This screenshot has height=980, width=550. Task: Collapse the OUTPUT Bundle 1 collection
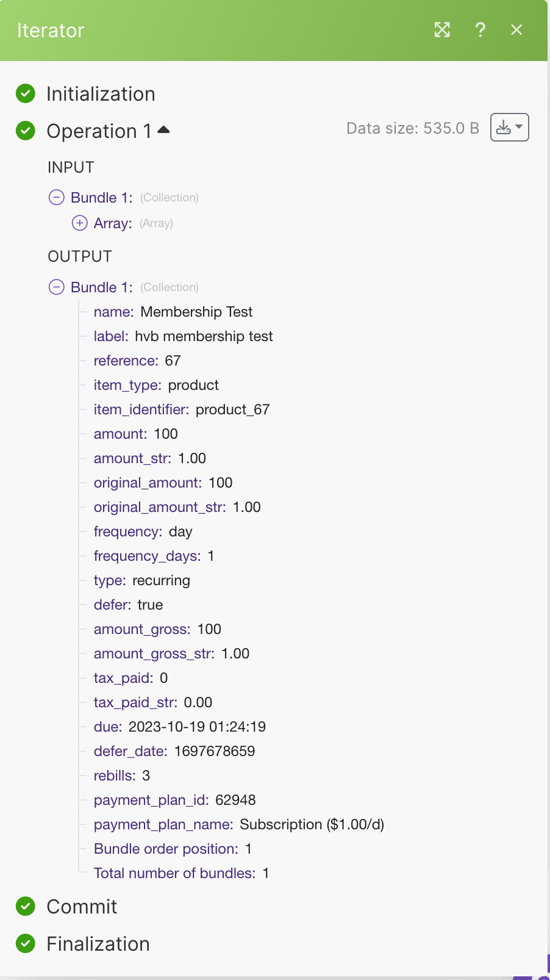56,287
